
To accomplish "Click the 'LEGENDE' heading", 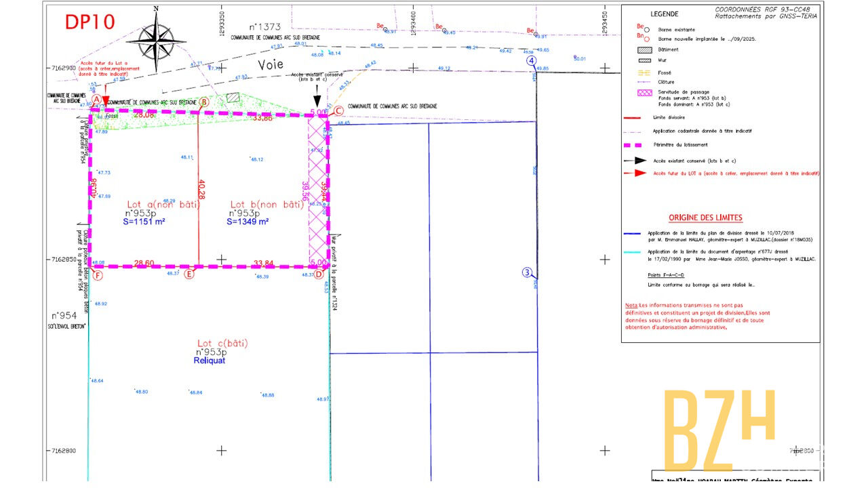I will pos(664,14).
